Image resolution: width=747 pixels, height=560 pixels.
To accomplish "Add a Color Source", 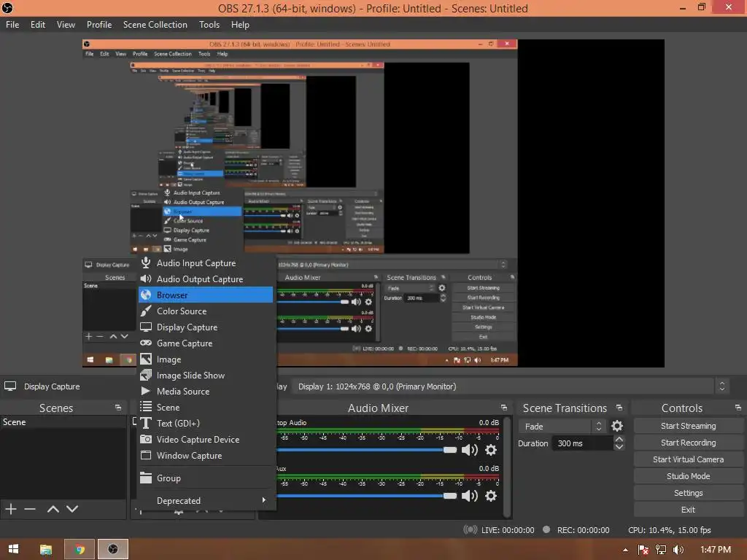I will pyautogui.click(x=206, y=311).
